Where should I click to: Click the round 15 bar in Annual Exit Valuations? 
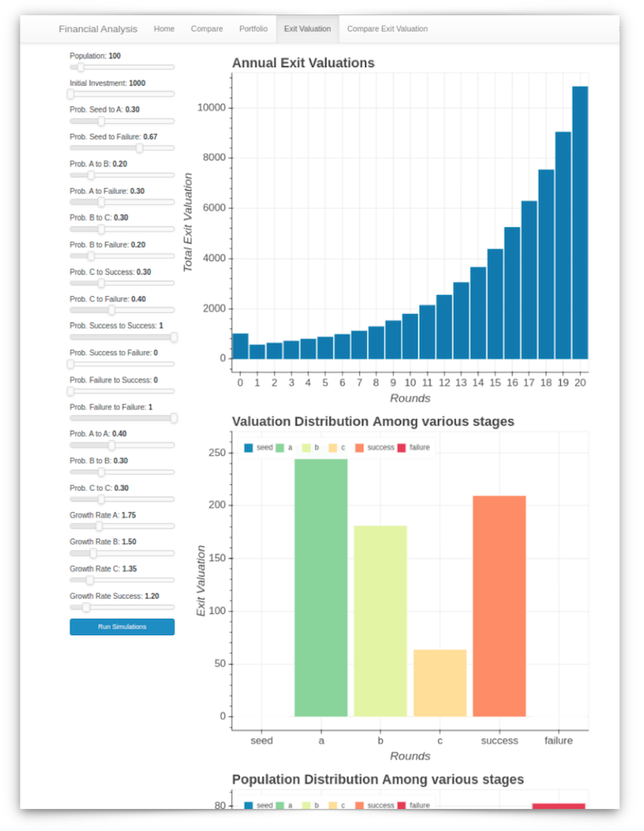tap(495, 304)
